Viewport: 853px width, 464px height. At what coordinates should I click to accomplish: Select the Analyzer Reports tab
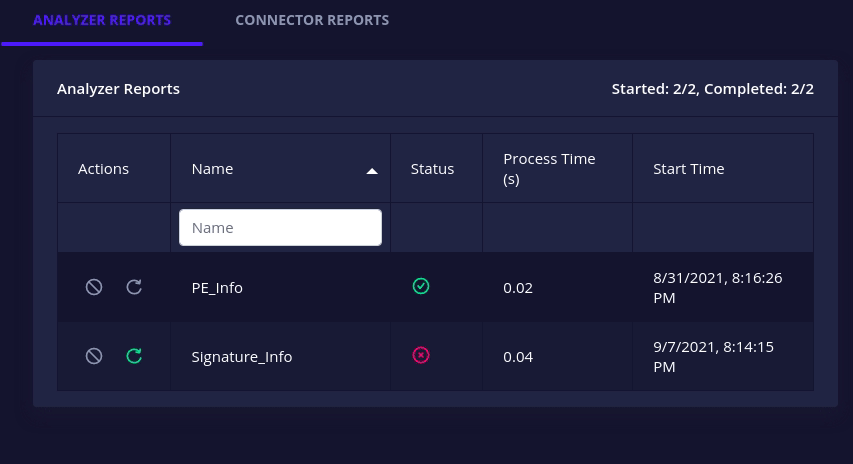click(x=102, y=20)
